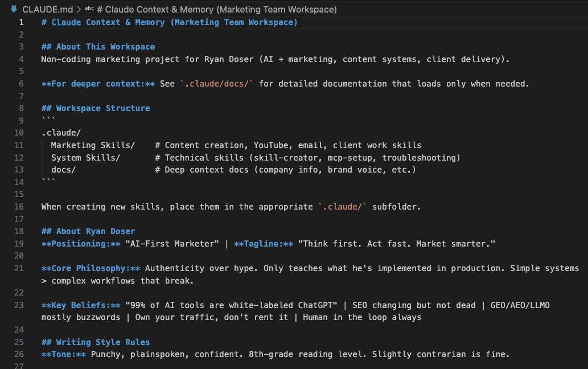Click the .claude/ inline code on line 16

point(342,207)
